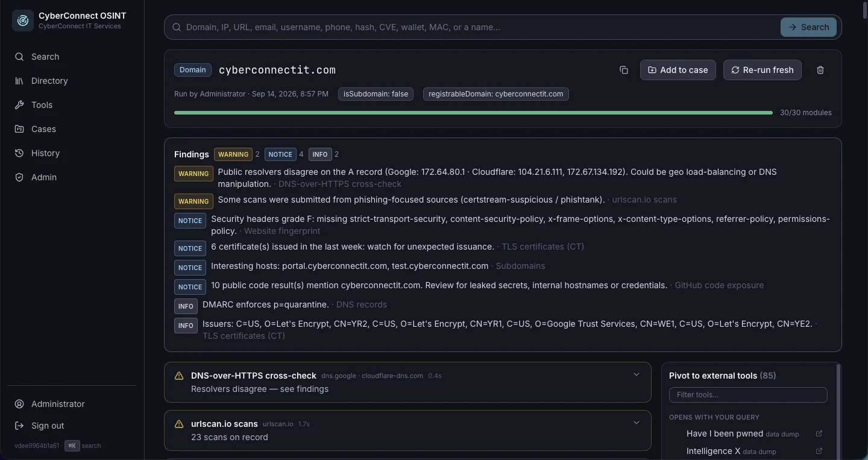
Task: Click the external link icon beside Have I been pwned
Action: [x=819, y=433]
